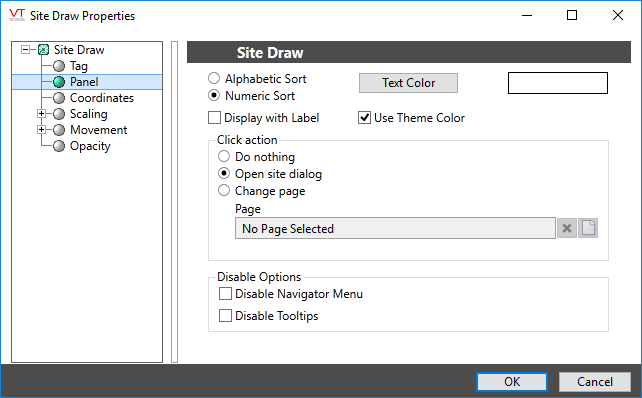This screenshot has width=642, height=398.
Task: Click the green Site Draw root icon
Action: coord(43,50)
